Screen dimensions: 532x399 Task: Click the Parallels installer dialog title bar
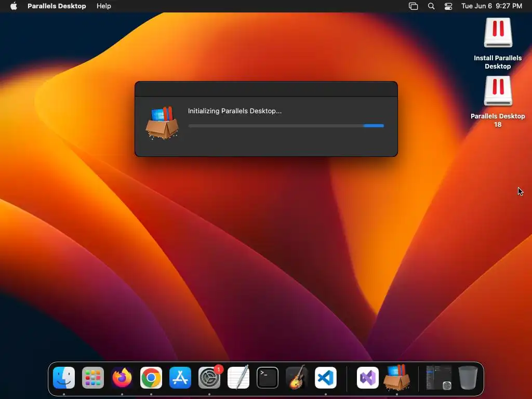point(266,89)
